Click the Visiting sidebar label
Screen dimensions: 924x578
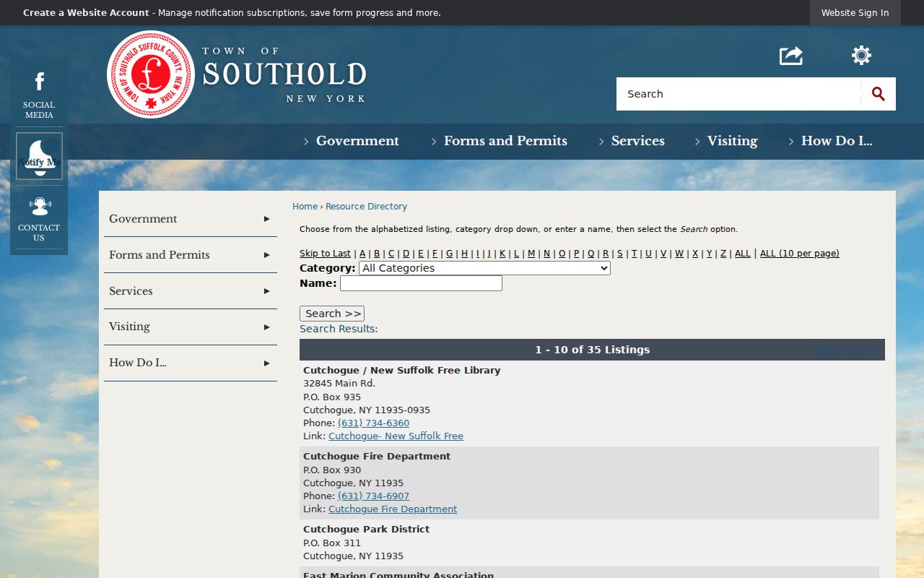coord(129,327)
